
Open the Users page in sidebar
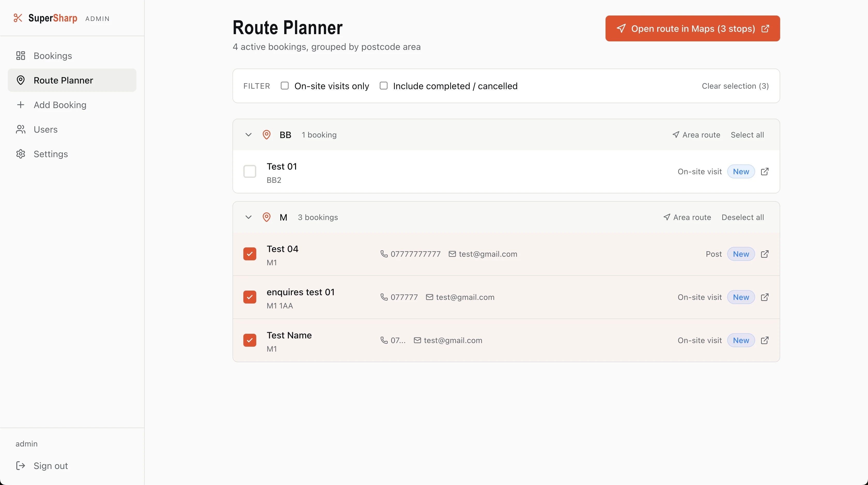[x=72, y=130]
